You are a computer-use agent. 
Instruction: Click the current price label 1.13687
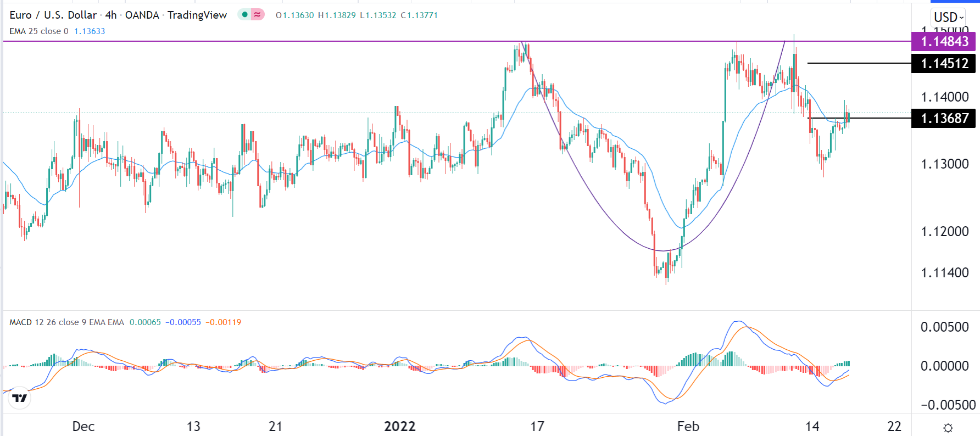[943, 118]
